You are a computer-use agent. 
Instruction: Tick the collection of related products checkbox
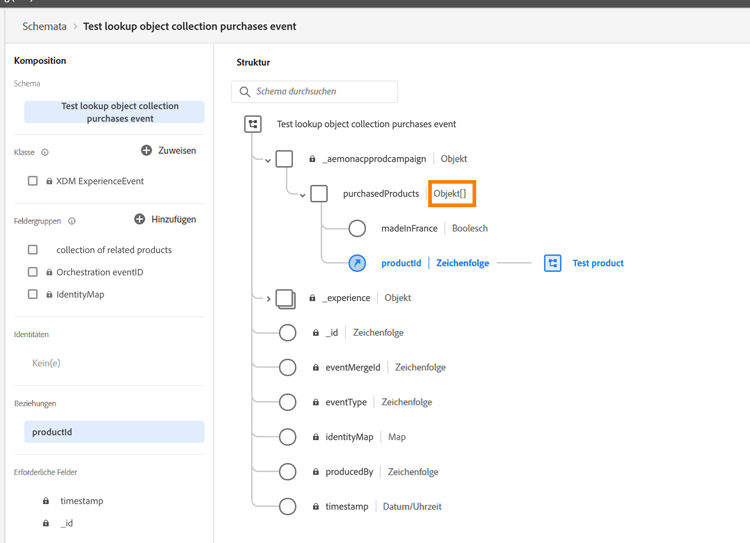33,250
